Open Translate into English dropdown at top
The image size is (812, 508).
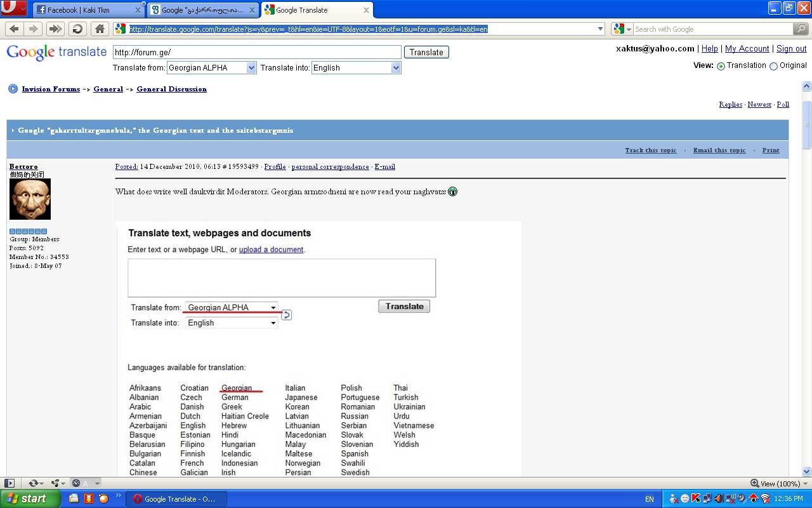357,68
